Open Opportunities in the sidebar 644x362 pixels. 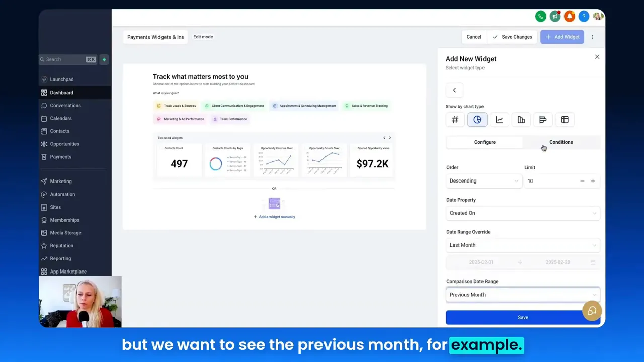75,144
